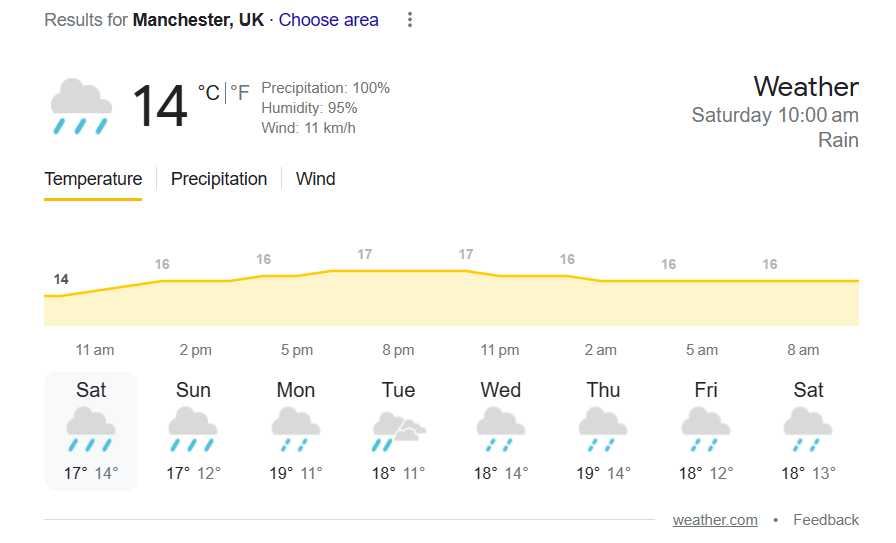Open the weather.com source link
The width and height of the screenshot is (896, 543).
(x=715, y=520)
